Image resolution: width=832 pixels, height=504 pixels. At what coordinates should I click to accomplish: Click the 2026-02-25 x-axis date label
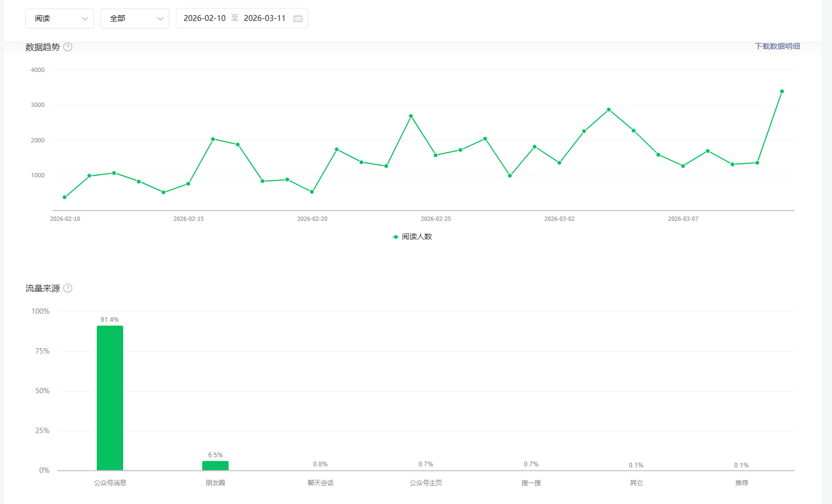pos(436,219)
